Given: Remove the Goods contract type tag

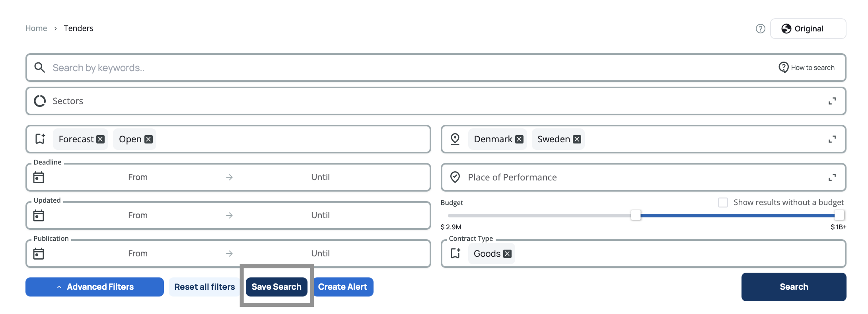Looking at the screenshot, I should (507, 254).
